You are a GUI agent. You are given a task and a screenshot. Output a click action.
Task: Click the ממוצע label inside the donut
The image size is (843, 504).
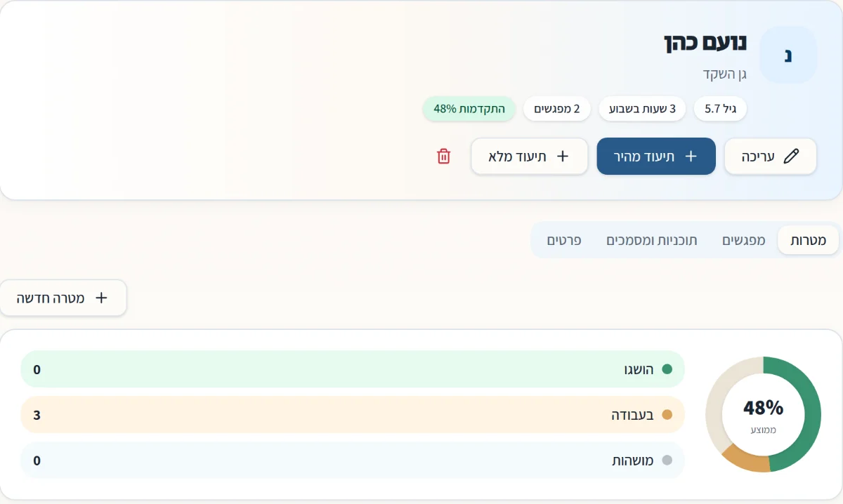[764, 430]
